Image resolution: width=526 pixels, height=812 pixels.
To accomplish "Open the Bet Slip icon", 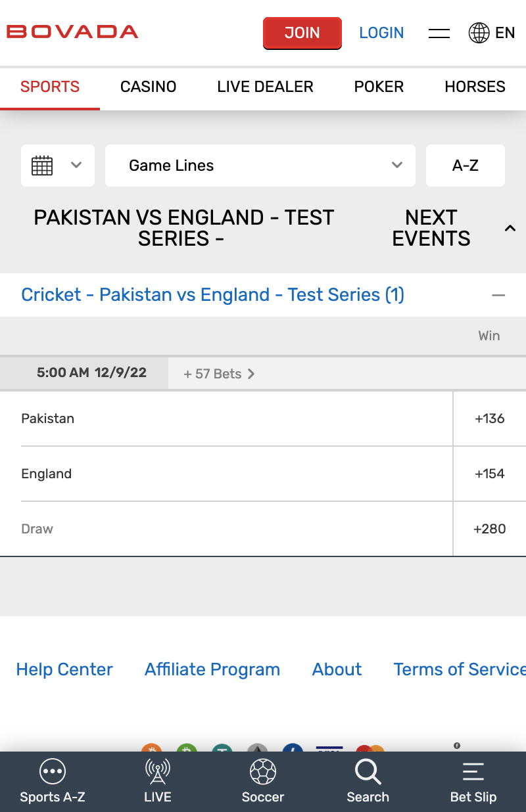I will tap(473, 772).
